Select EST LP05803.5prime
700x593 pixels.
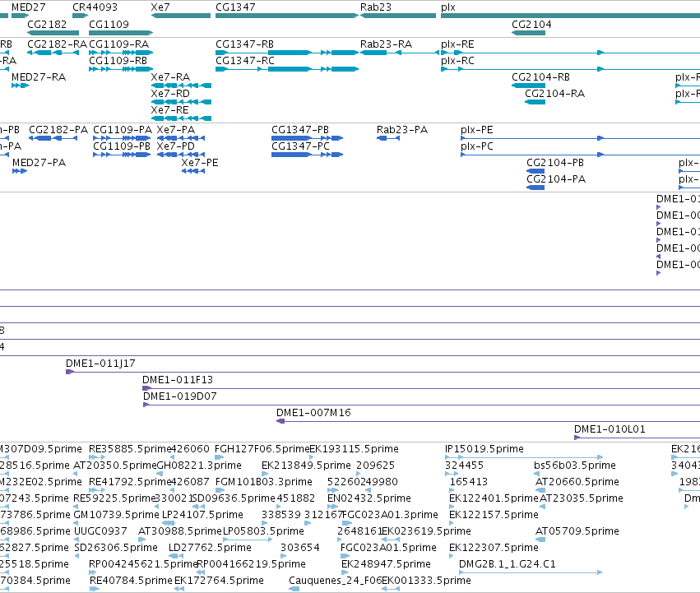[x=248, y=540]
